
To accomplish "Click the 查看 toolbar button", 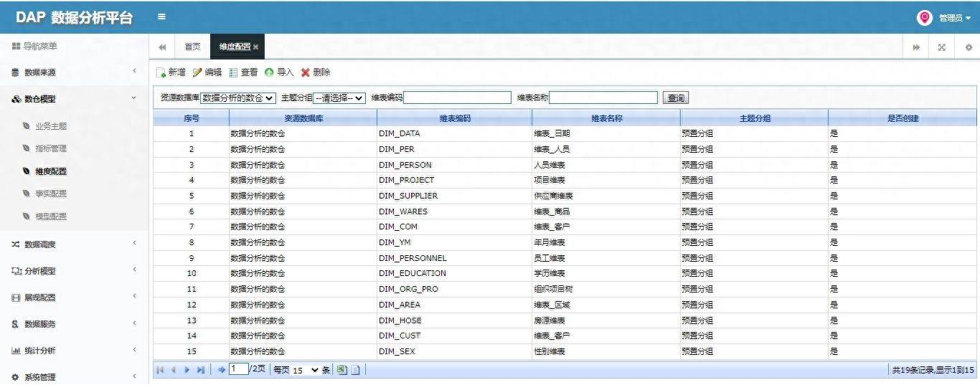I will [243, 72].
